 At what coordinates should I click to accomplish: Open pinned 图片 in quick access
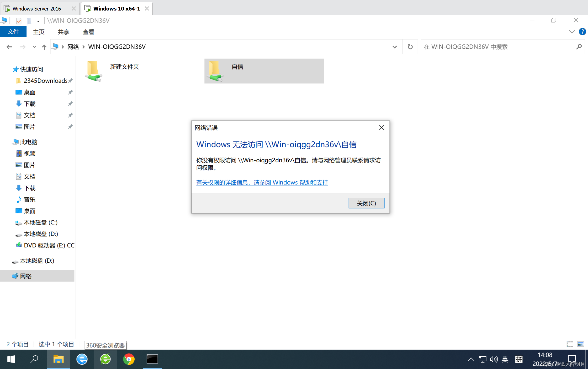point(30,127)
